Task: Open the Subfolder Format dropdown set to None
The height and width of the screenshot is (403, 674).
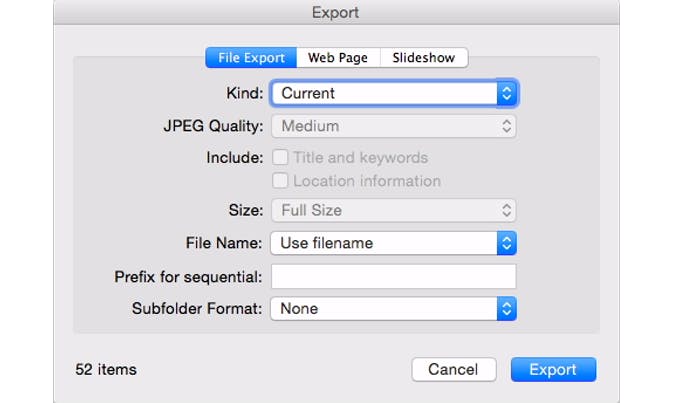Action: click(x=394, y=309)
